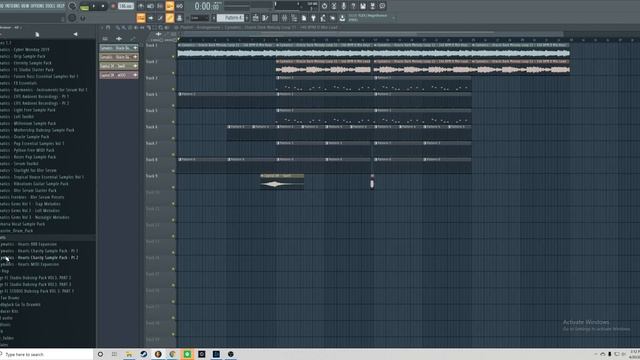Mute Track 9 green toggle

click(x=173, y=187)
